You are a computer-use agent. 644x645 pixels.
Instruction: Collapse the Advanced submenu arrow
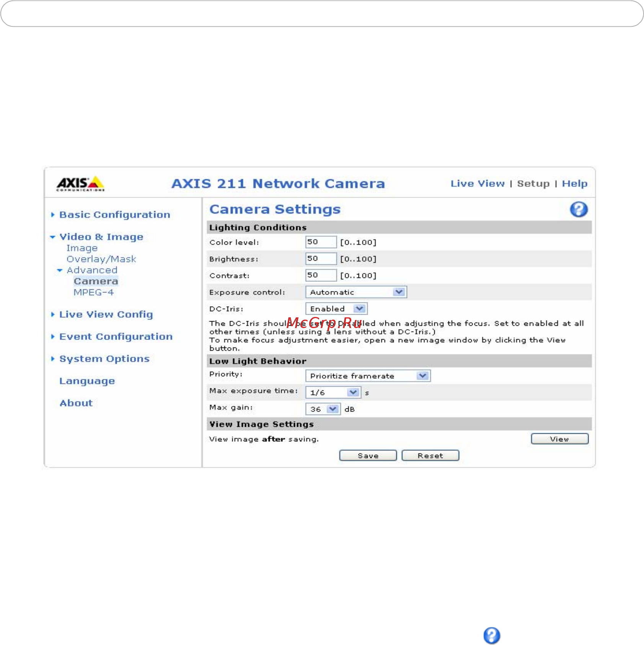click(60, 270)
